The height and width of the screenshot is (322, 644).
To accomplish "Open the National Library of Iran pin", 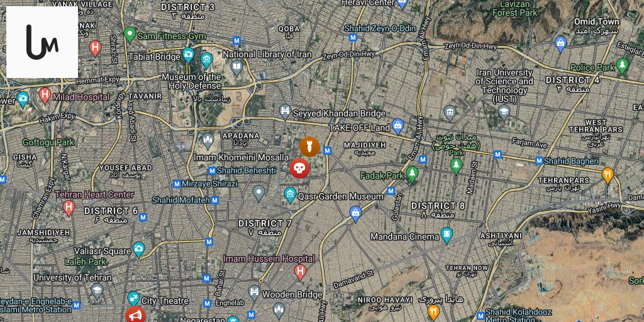I will [236, 68].
